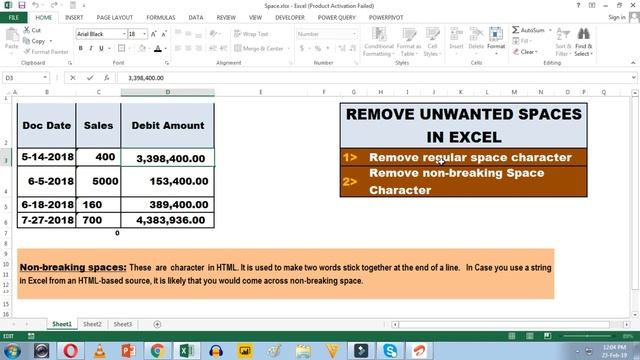Image resolution: width=640 pixels, height=360 pixels.
Task: Select column D header
Action: (x=168, y=92)
